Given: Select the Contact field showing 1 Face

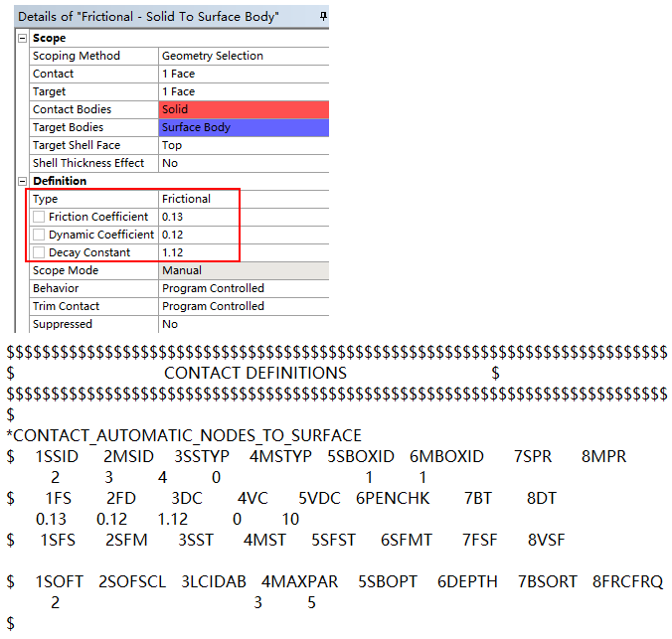Looking at the screenshot, I should (x=244, y=75).
